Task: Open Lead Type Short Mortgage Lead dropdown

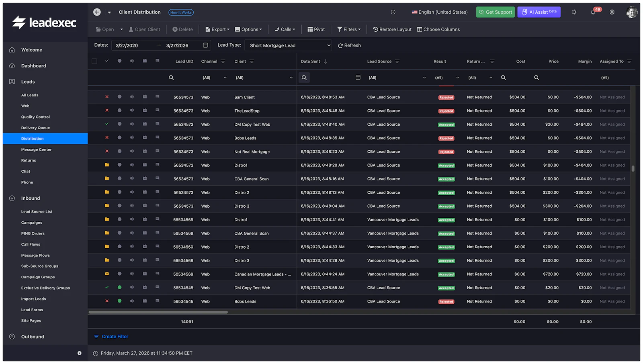Action: coord(289,45)
